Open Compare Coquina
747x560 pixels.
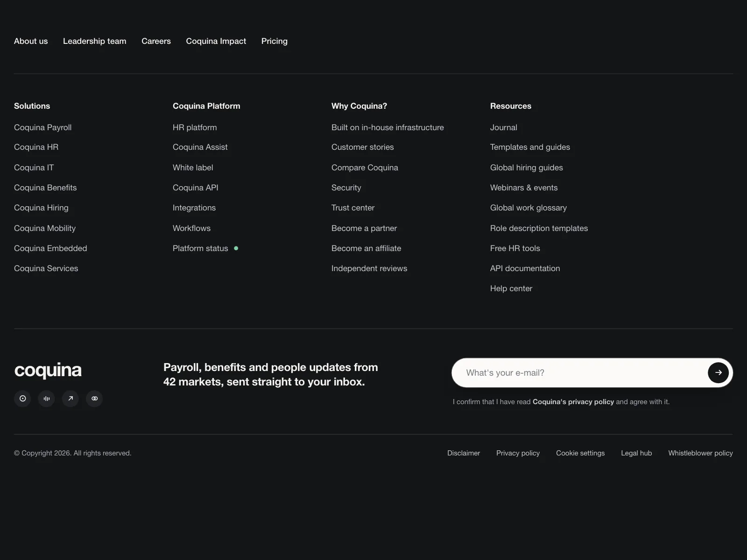(365, 168)
